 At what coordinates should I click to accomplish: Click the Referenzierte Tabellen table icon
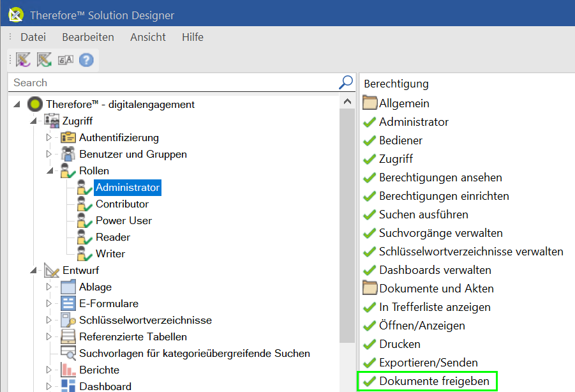click(x=68, y=336)
